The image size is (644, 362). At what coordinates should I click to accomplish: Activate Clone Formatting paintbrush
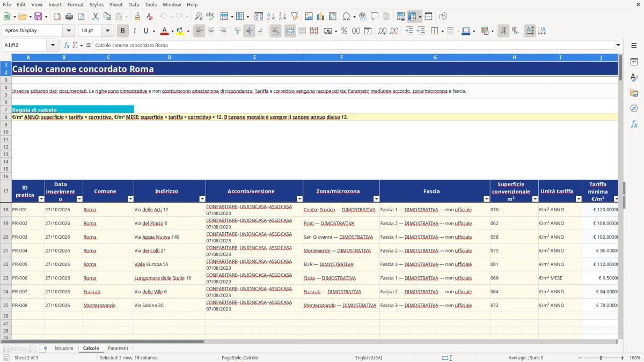[x=137, y=17]
